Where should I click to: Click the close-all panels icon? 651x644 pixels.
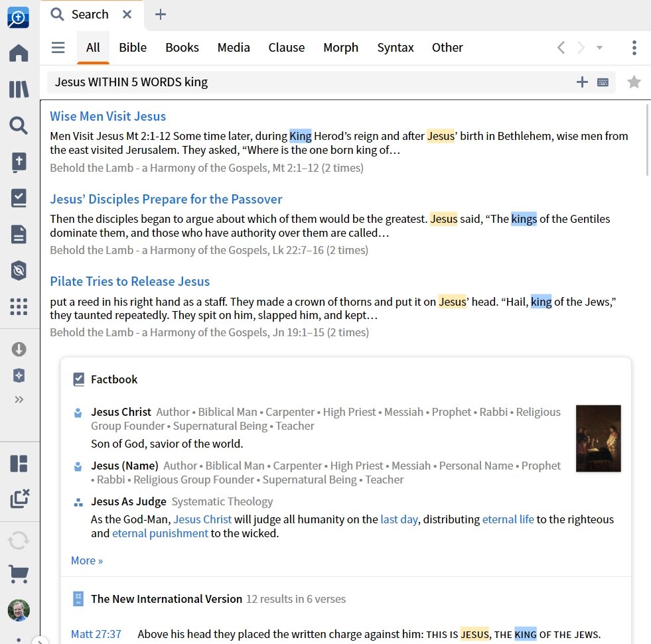(19, 498)
